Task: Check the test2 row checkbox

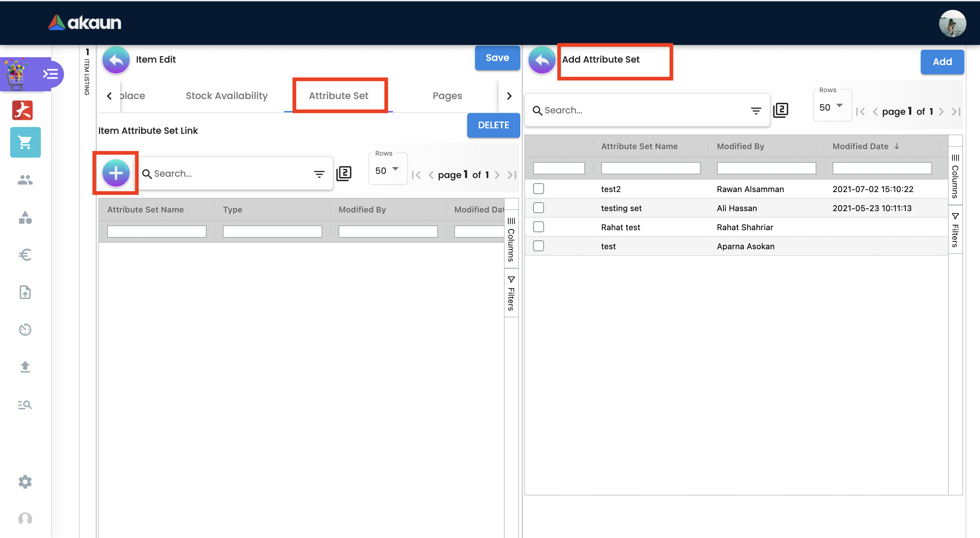Action: 538,189
